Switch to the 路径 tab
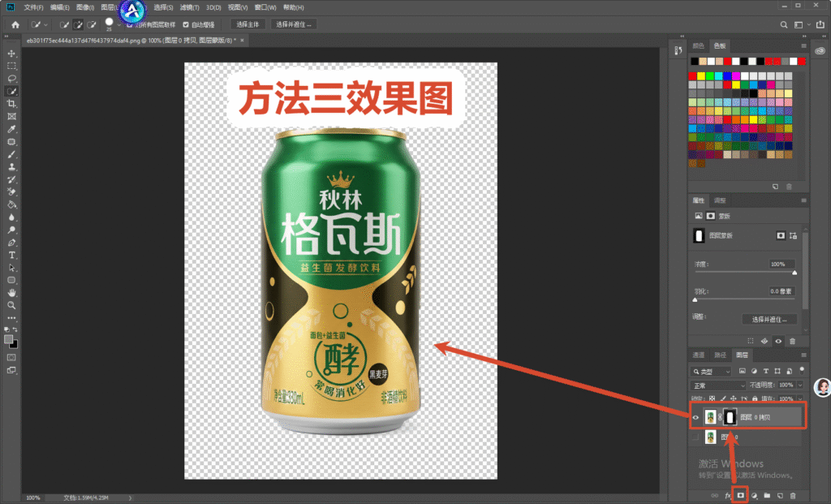831x504 pixels. coord(720,355)
